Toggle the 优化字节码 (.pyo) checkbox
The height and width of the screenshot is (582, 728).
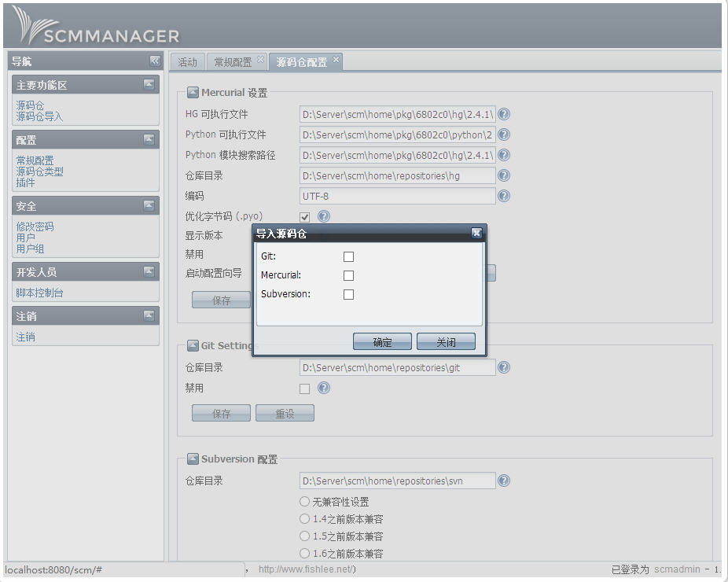click(304, 217)
